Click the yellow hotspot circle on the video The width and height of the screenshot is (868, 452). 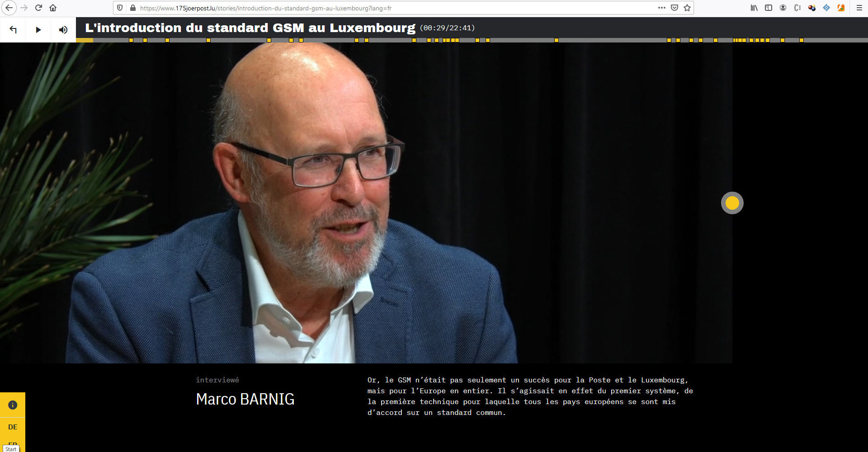coord(732,203)
